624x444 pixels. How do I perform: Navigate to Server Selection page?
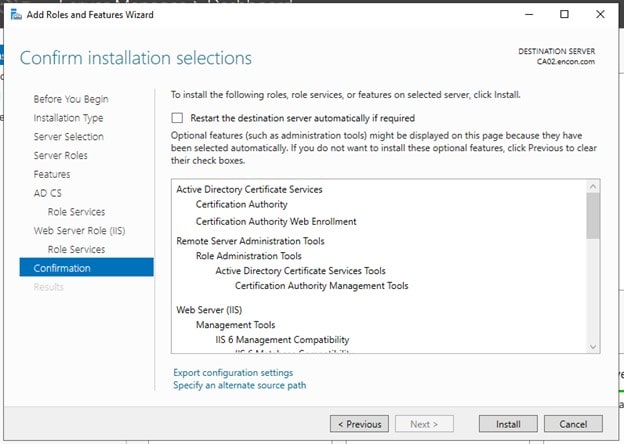tap(68, 137)
